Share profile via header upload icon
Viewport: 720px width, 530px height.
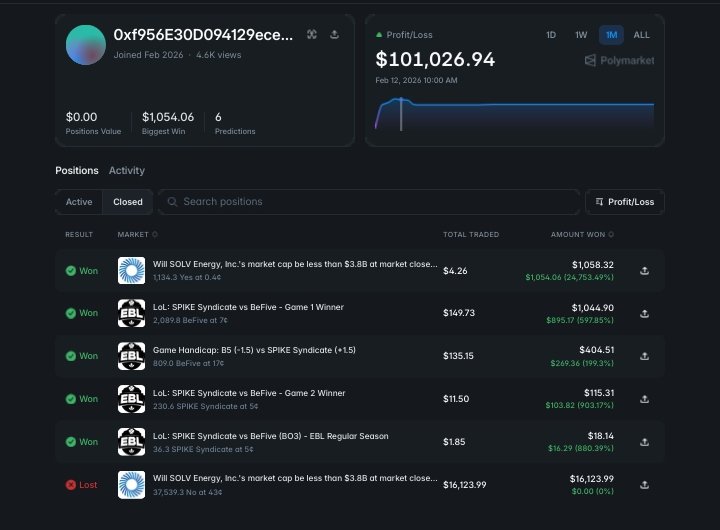click(x=335, y=34)
